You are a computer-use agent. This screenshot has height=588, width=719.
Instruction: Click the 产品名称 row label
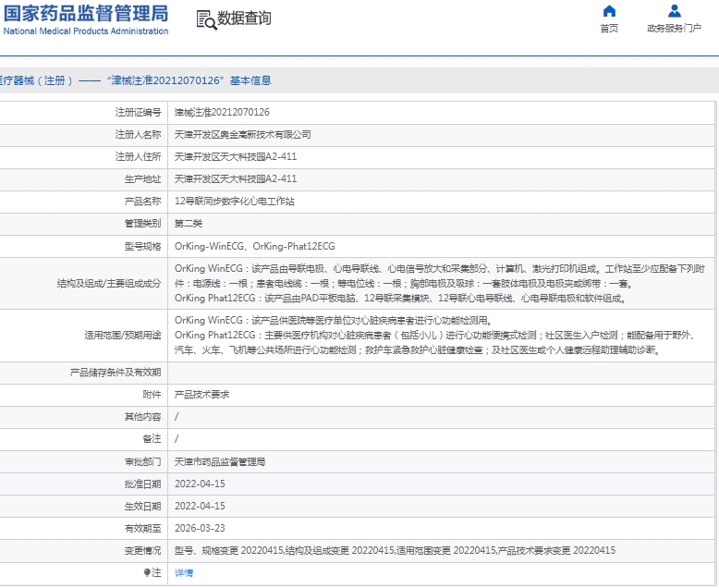[142, 201]
